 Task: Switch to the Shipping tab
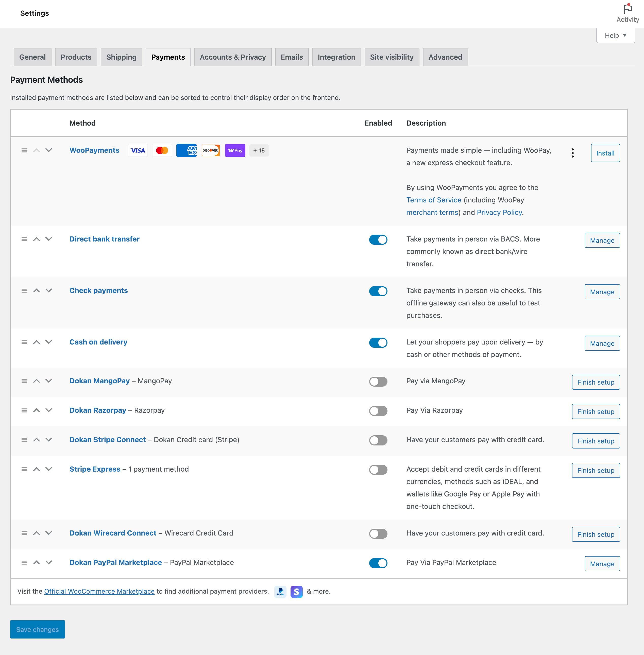point(122,57)
